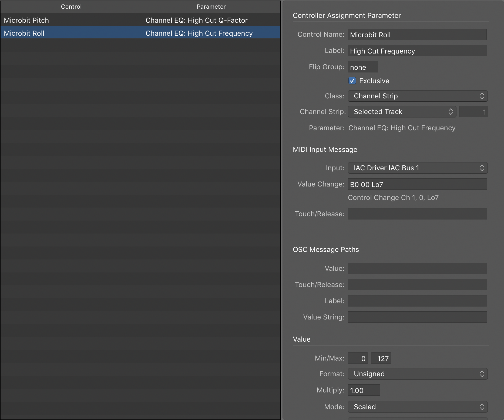Click the MIDI Touch/Release input field
The width and height of the screenshot is (504, 420).
pyautogui.click(x=418, y=214)
